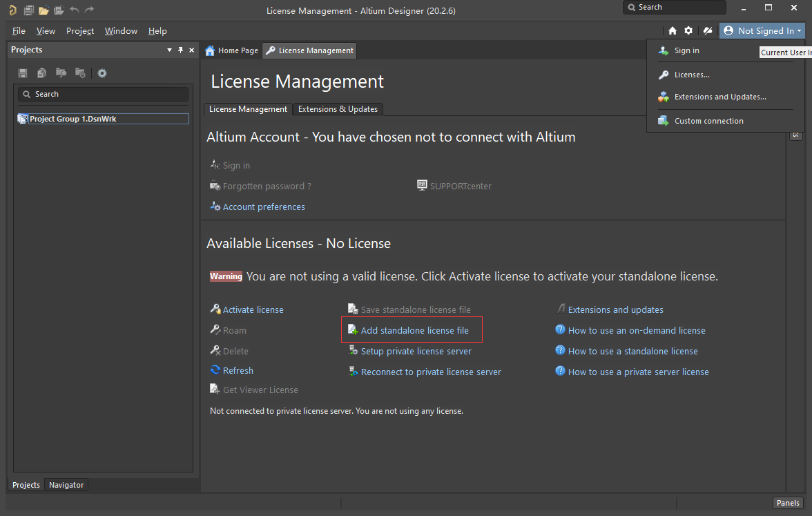The width and height of the screenshot is (812, 516).
Task: Click the undo arrow in title bar
Action: 75,10
